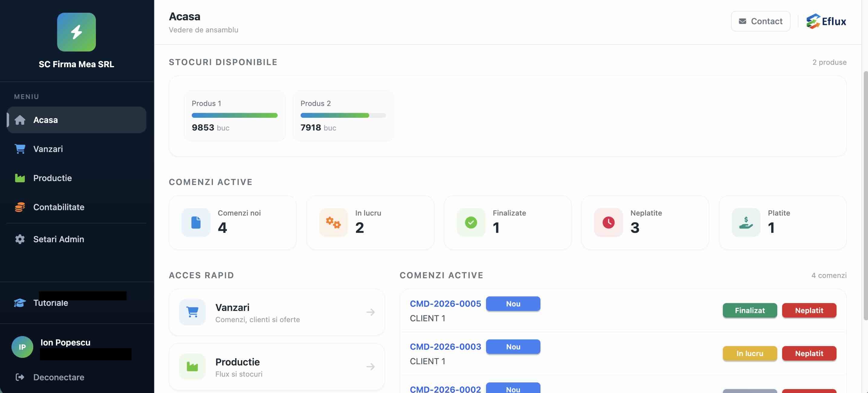Click the graduation cap Tutoriale icon
Image resolution: width=868 pixels, height=393 pixels.
tap(20, 302)
